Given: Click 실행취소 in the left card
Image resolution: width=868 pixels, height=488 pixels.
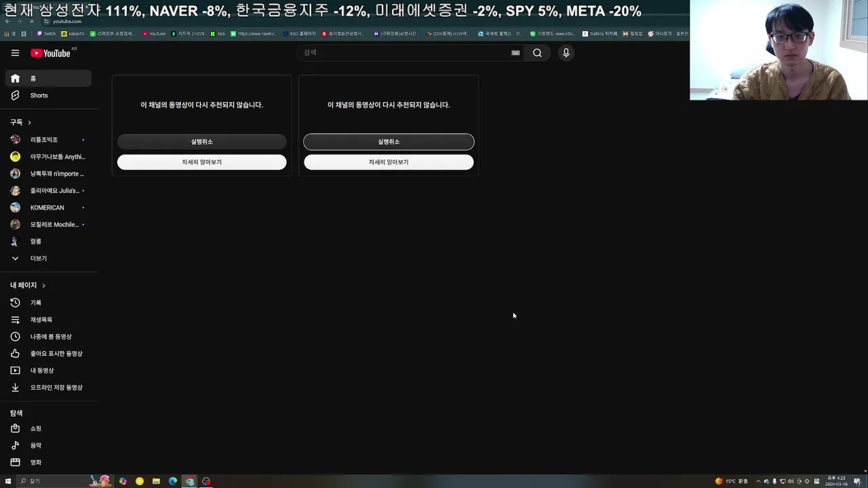Looking at the screenshot, I should 202,142.
